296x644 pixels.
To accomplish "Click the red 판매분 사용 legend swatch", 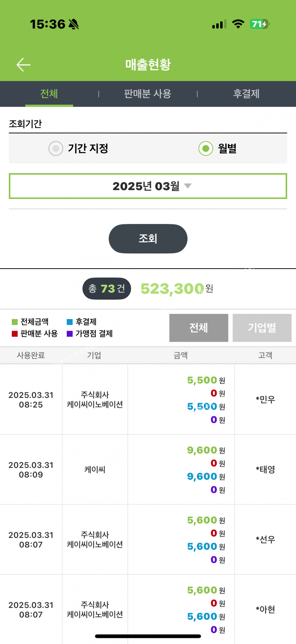I will [14, 333].
